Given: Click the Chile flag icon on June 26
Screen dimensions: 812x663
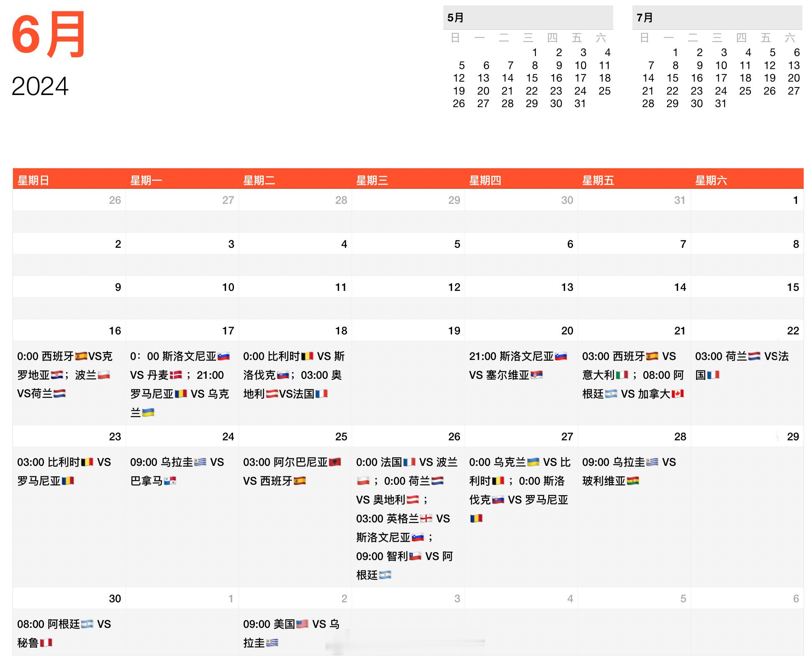Looking at the screenshot, I should tap(414, 556).
